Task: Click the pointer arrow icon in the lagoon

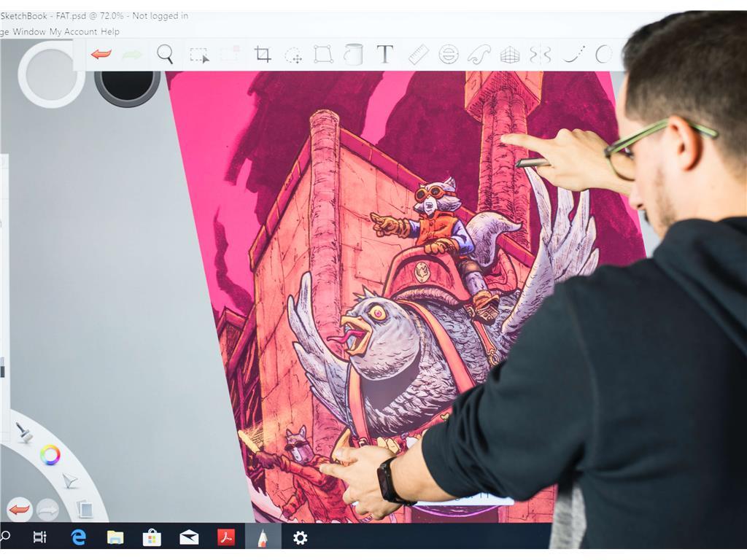Action: (70, 481)
